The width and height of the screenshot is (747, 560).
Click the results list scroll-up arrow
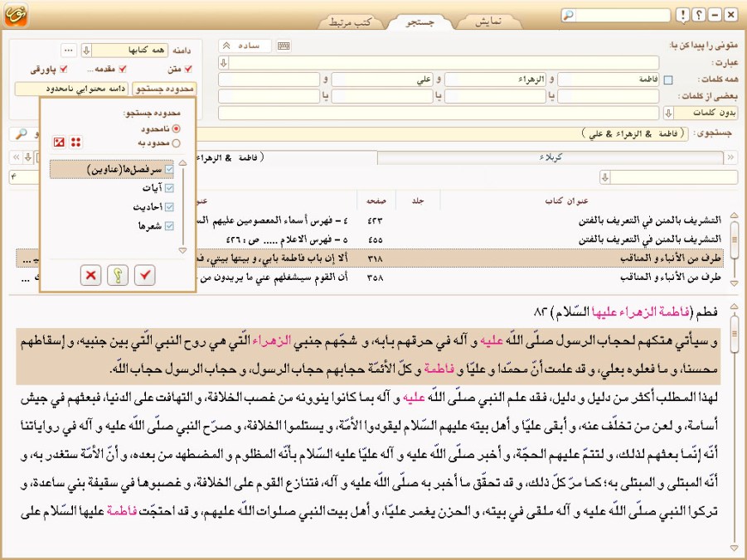(734, 215)
